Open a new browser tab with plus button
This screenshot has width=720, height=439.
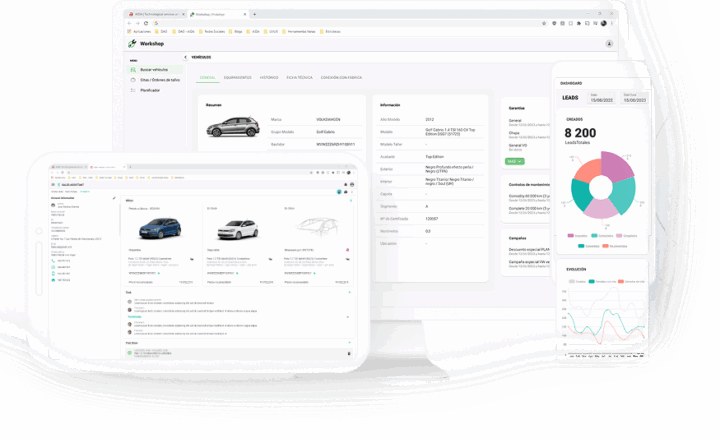coord(254,14)
